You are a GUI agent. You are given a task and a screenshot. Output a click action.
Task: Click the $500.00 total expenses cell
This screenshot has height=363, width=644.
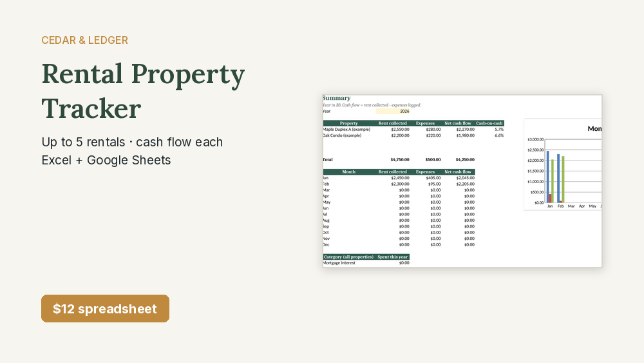tap(433, 159)
